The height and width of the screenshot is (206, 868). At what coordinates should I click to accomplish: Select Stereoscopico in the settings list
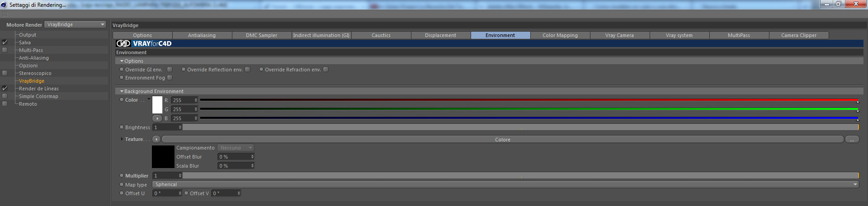35,73
